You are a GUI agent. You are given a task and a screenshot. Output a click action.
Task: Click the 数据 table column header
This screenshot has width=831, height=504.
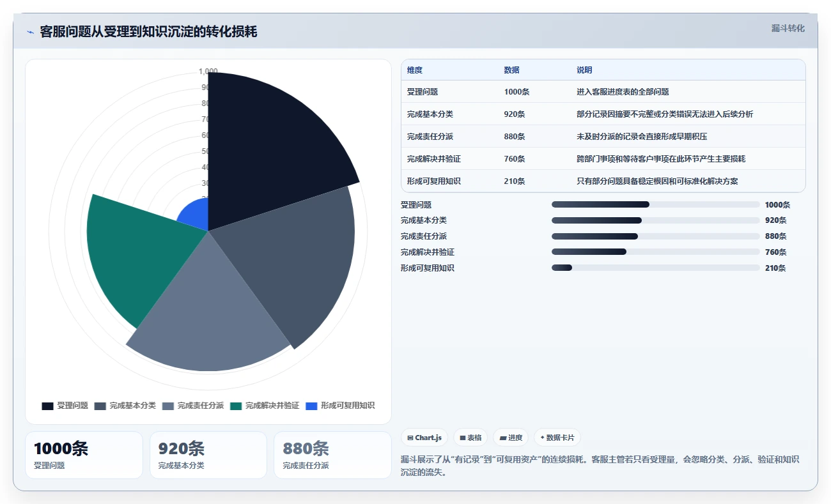tap(511, 70)
